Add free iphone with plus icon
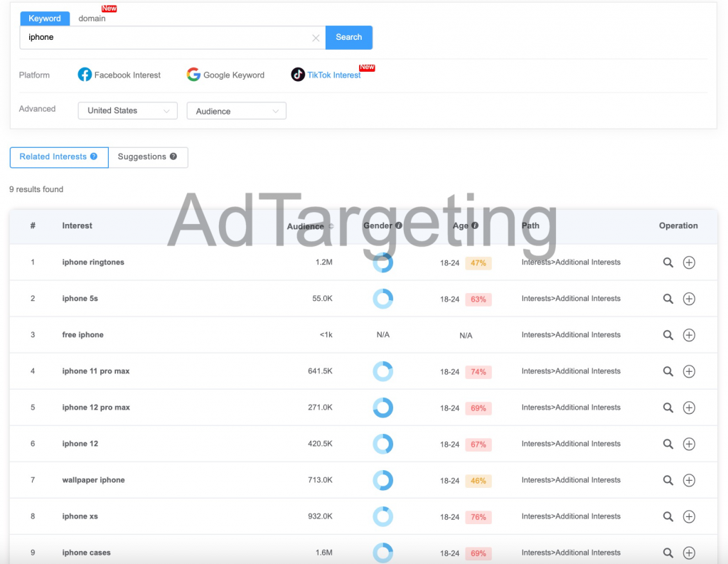Screen dimensions: 728x564 (689, 335)
